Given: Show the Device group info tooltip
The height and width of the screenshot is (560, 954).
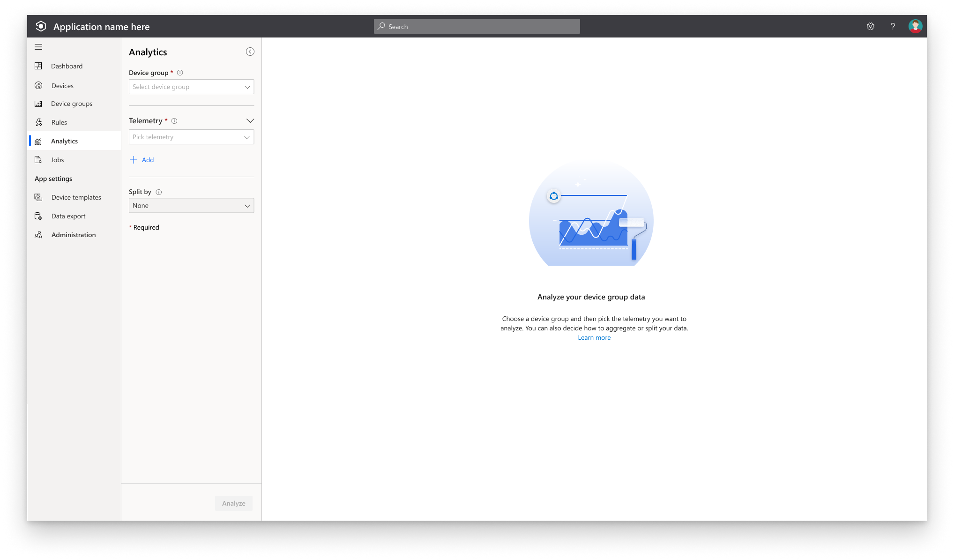Looking at the screenshot, I should (180, 73).
